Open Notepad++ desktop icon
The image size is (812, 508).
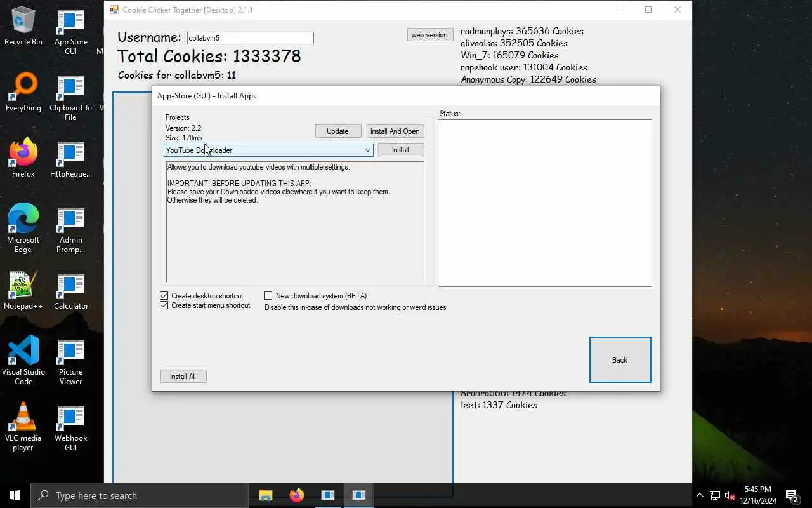[23, 291]
